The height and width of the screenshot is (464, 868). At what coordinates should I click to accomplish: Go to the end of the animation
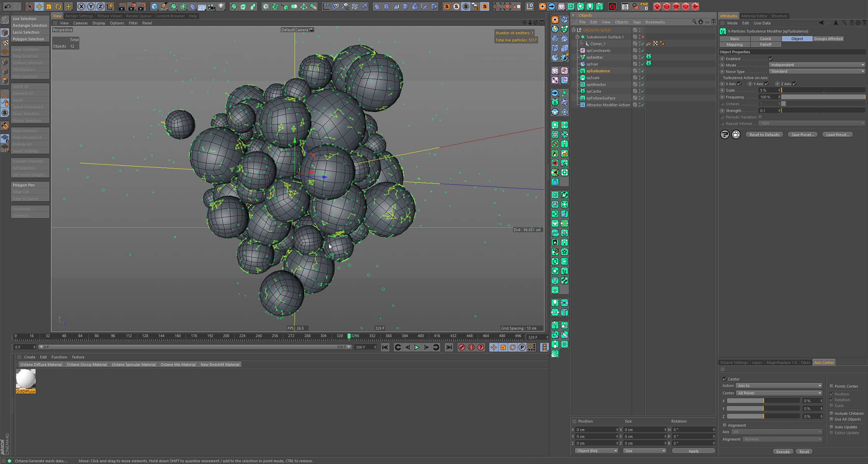pyautogui.click(x=449, y=347)
